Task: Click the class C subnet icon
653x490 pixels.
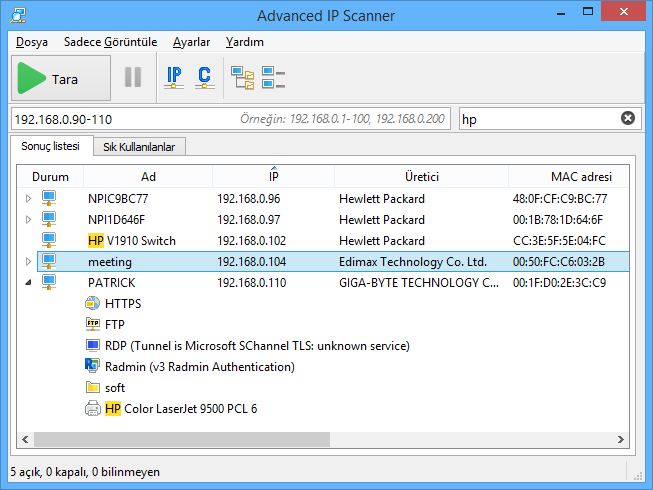Action: [204, 78]
